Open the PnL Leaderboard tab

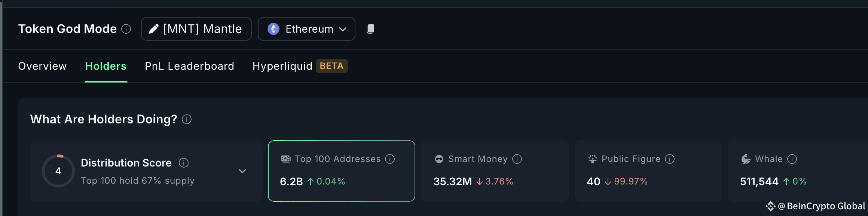(x=189, y=66)
